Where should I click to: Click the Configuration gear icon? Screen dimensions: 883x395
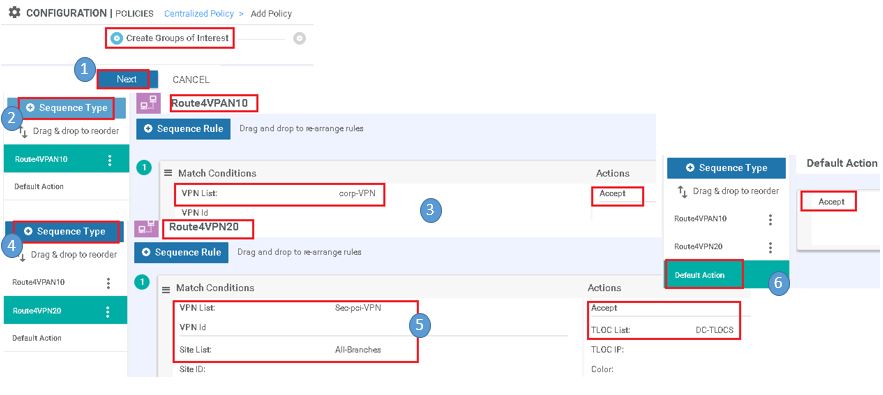[14, 12]
